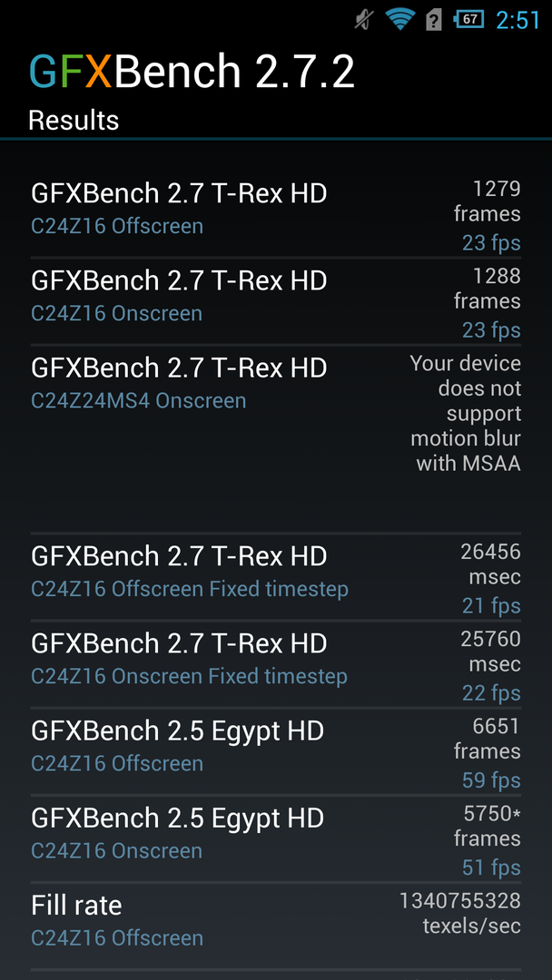Select the Results heading
The height and width of the screenshot is (980, 552).
(x=74, y=120)
